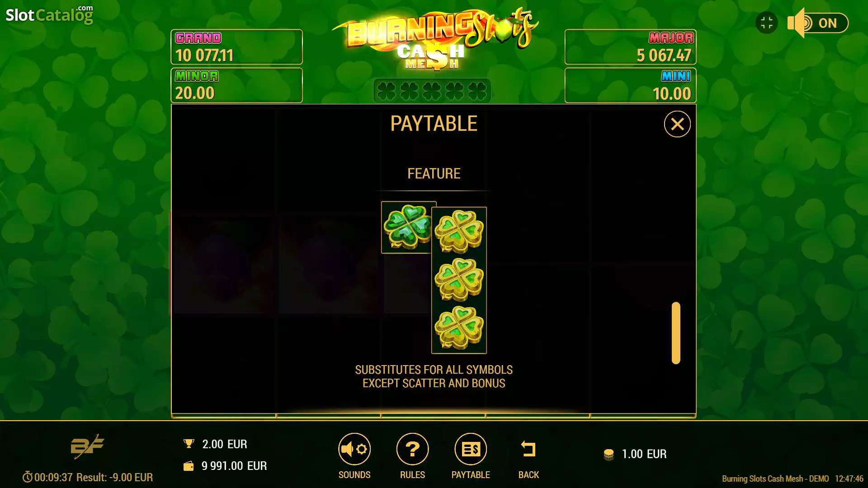The image size is (868, 488).
Task: Click the clover progress meter below logo
Action: point(432,91)
